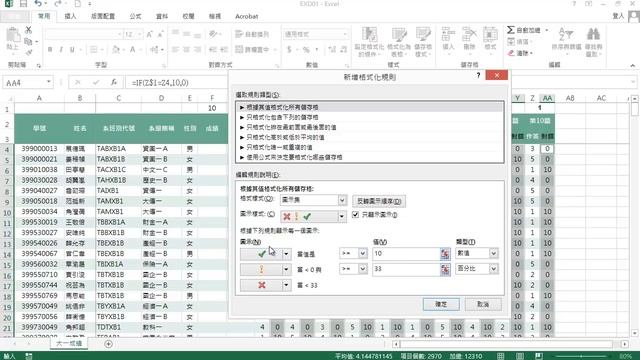Select the 大一成績 sheet tab
This screenshot has width=640, height=360.
69,344
